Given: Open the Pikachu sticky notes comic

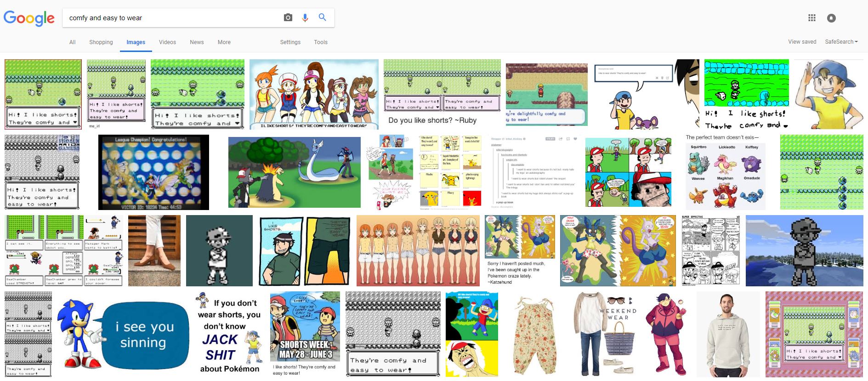Looking at the screenshot, I should (450, 172).
